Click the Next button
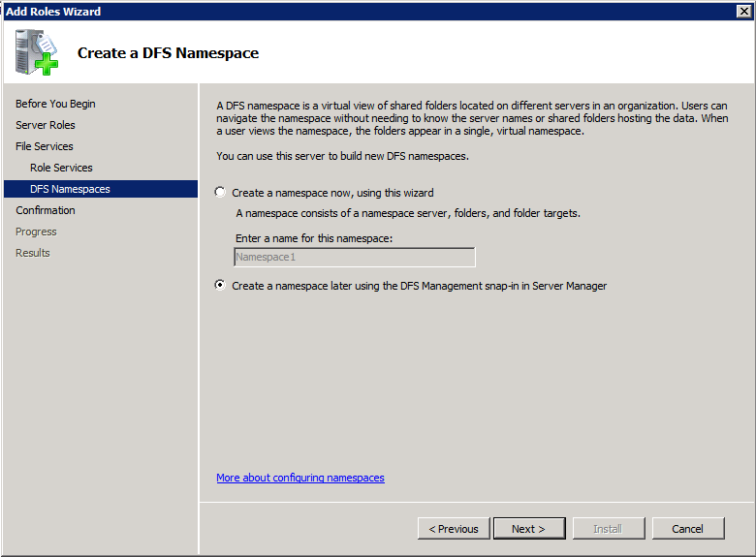The height and width of the screenshot is (557, 756). [x=529, y=529]
